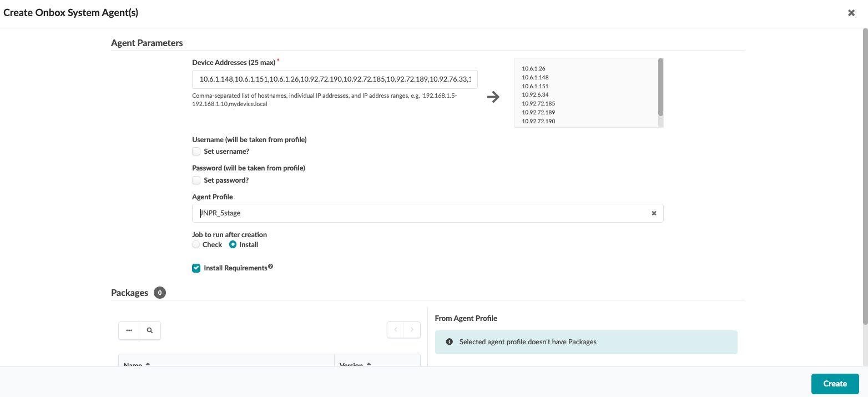Uncheck Install Requirements checkbox
Image resolution: width=868 pixels, height=397 pixels.
196,268
